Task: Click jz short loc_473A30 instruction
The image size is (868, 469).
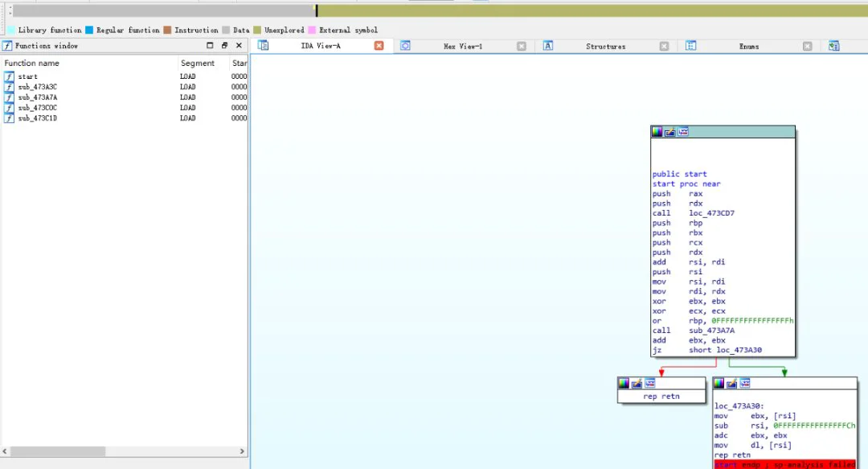Action: point(707,351)
